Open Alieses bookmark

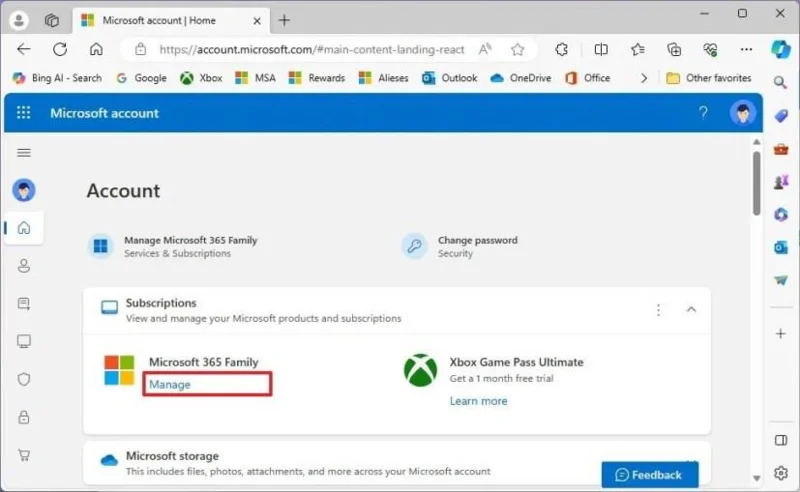tap(383, 78)
